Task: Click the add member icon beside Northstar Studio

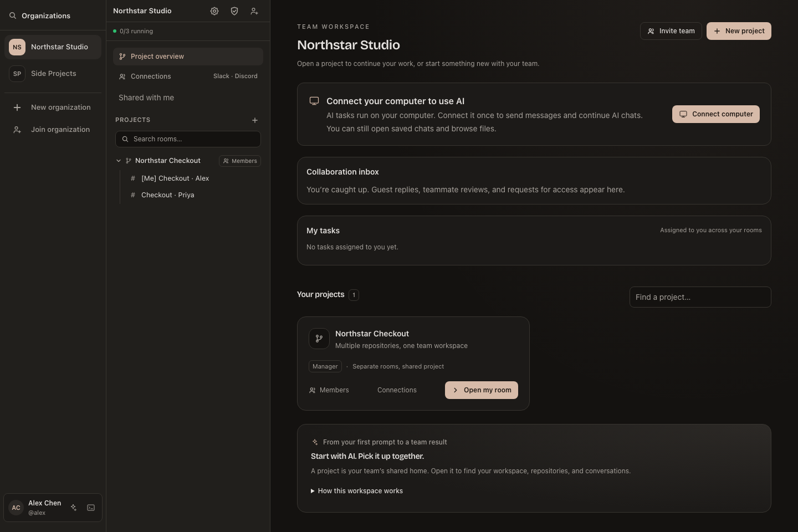Action: [x=254, y=11]
